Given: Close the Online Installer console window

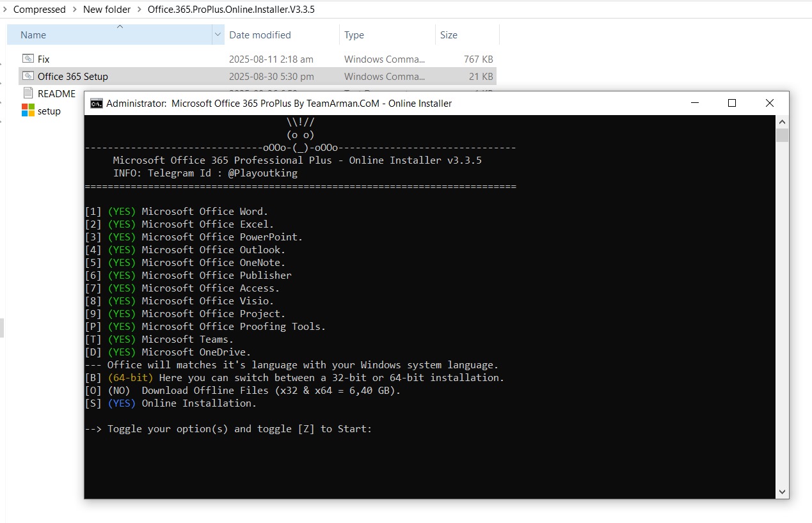Looking at the screenshot, I should coord(770,103).
